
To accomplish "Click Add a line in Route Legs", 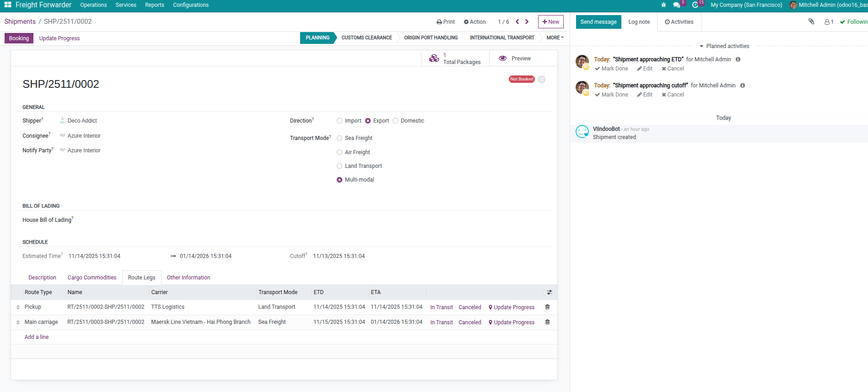I will tap(37, 337).
